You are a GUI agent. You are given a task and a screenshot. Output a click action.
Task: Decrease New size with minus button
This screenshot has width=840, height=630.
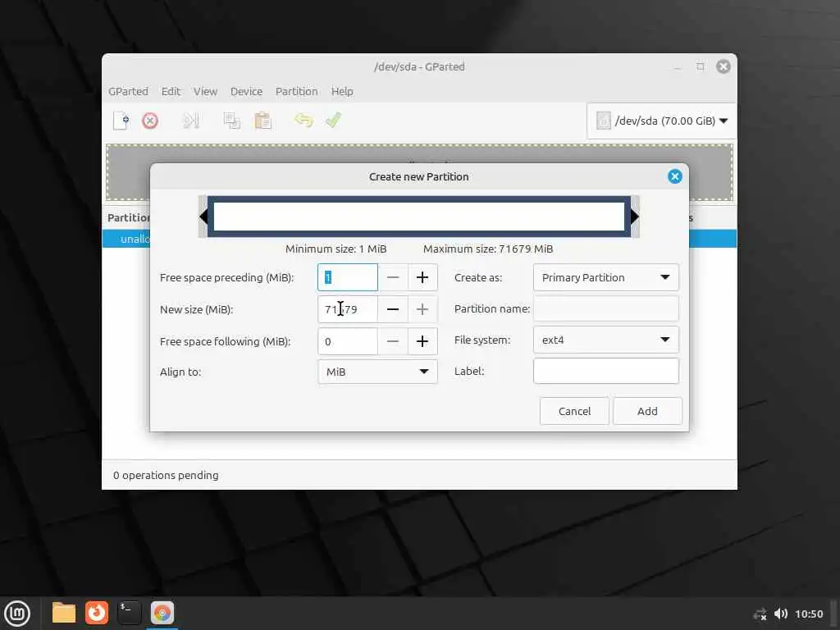pyautogui.click(x=393, y=309)
